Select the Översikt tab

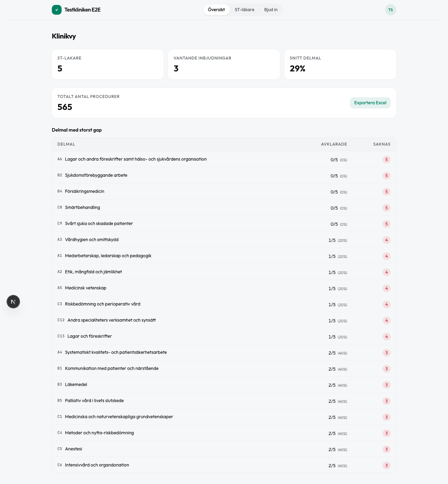click(216, 10)
